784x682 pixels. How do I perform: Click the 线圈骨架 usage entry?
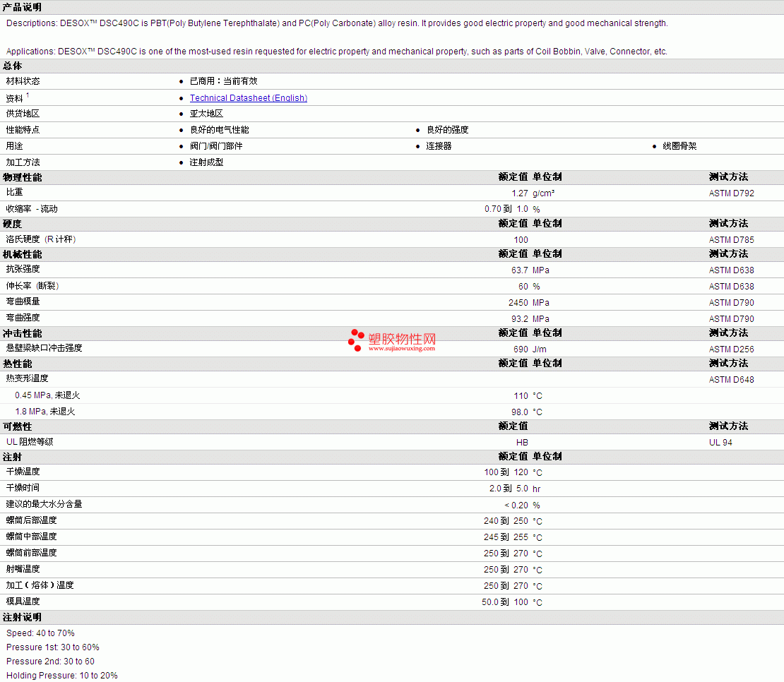pyautogui.click(x=679, y=146)
